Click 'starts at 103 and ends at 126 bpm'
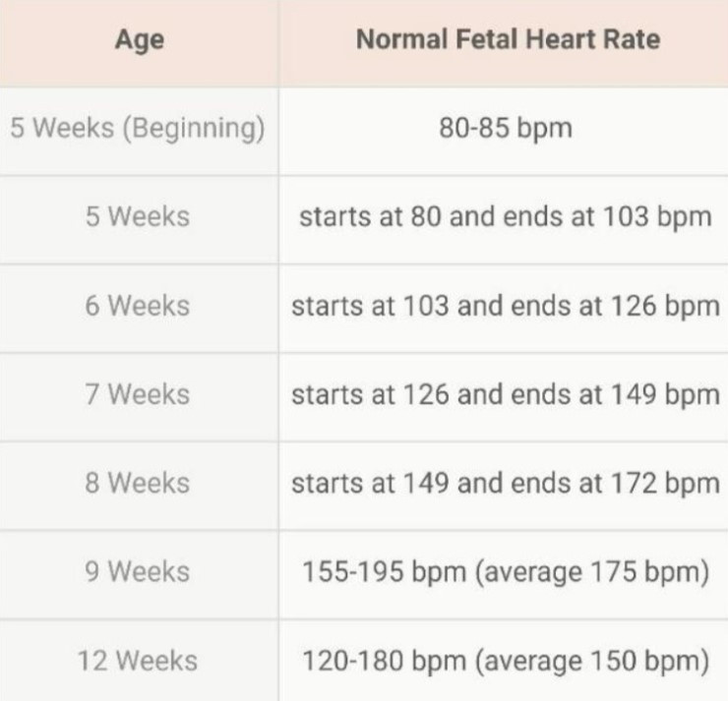Screen dimensions: 728x701 [x=506, y=305]
